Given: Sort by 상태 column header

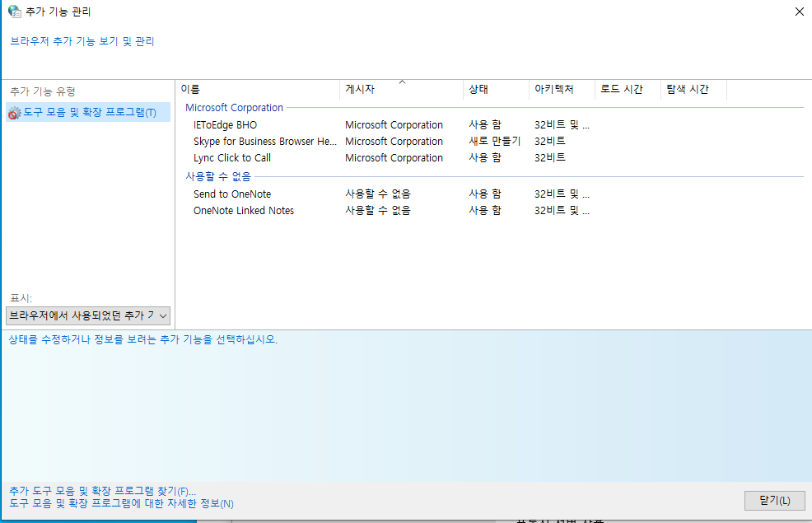Looking at the screenshot, I should 496,89.
